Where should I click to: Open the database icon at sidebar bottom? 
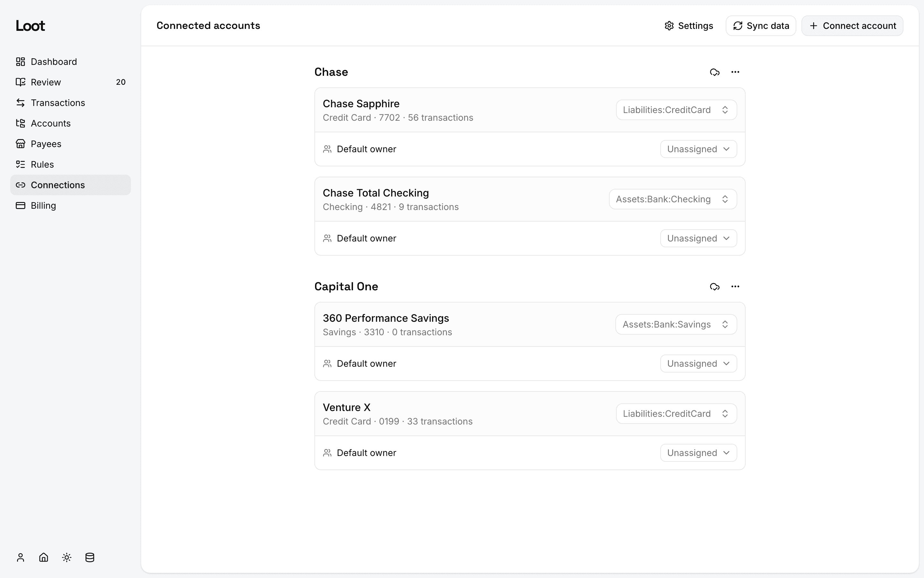point(90,557)
